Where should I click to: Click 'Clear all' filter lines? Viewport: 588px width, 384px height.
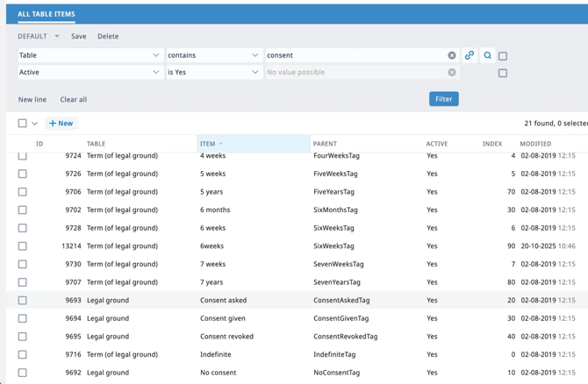74,100
